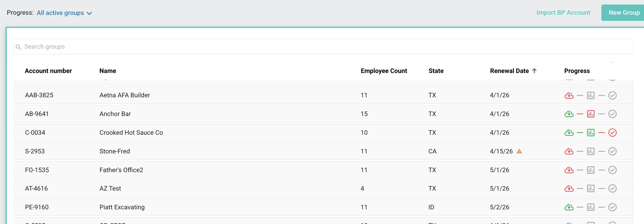Click the red chart icon in Anchor Bar row
Screen dimensions: 644x224
pyautogui.click(x=591, y=114)
